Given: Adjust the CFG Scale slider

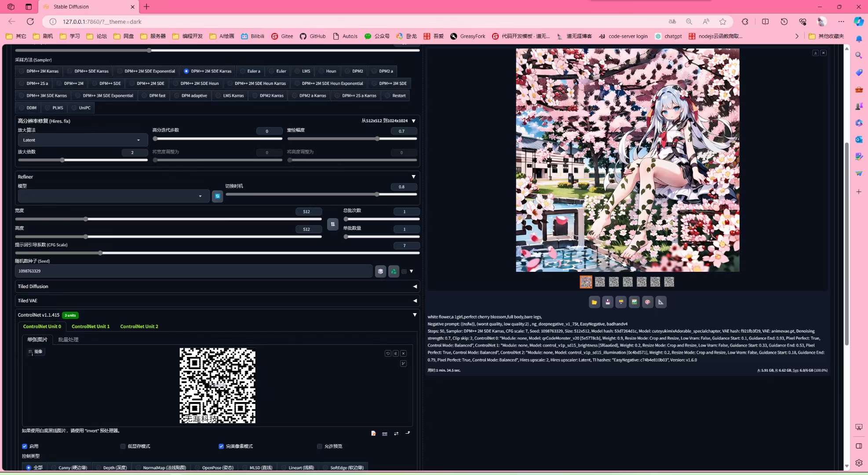Looking at the screenshot, I should coord(100,253).
